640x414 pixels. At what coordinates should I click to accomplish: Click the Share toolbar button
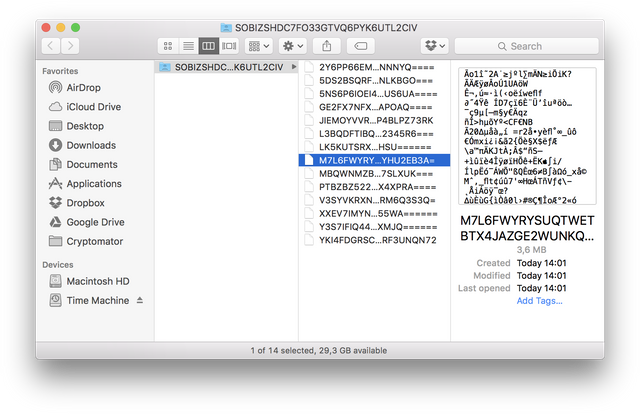point(327,46)
